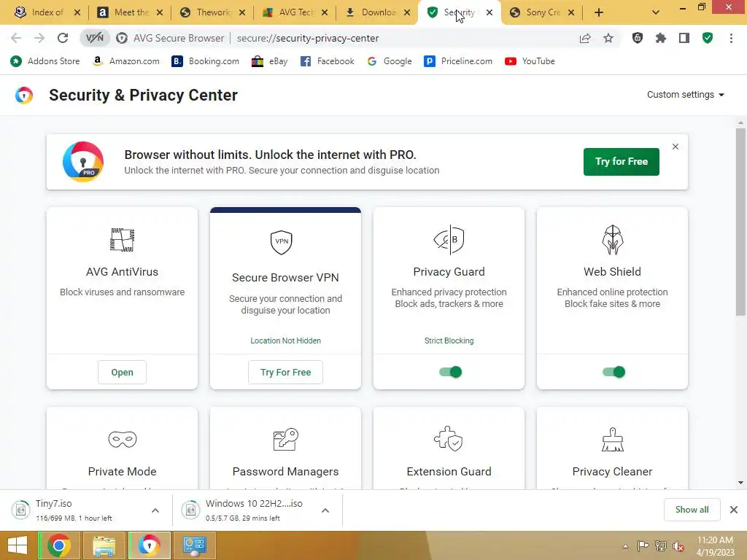Image resolution: width=747 pixels, height=560 pixels.
Task: Click the Try for Free PRO button
Action: 622,162
